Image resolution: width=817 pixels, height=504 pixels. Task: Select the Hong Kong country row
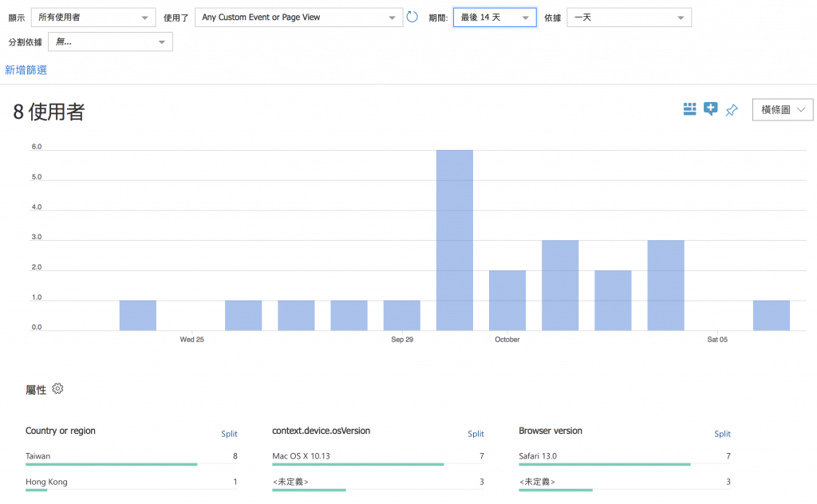coord(132,482)
